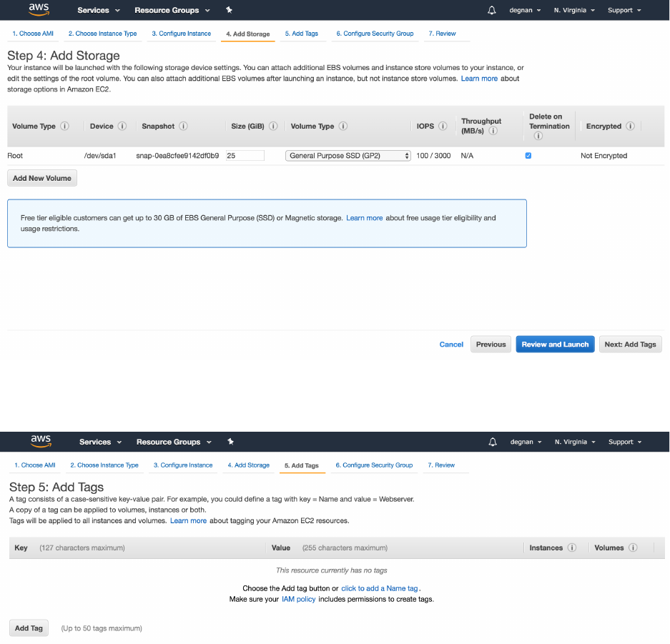
Task: Show info icon for Throughput (MB/s) column
Action: click(x=493, y=131)
